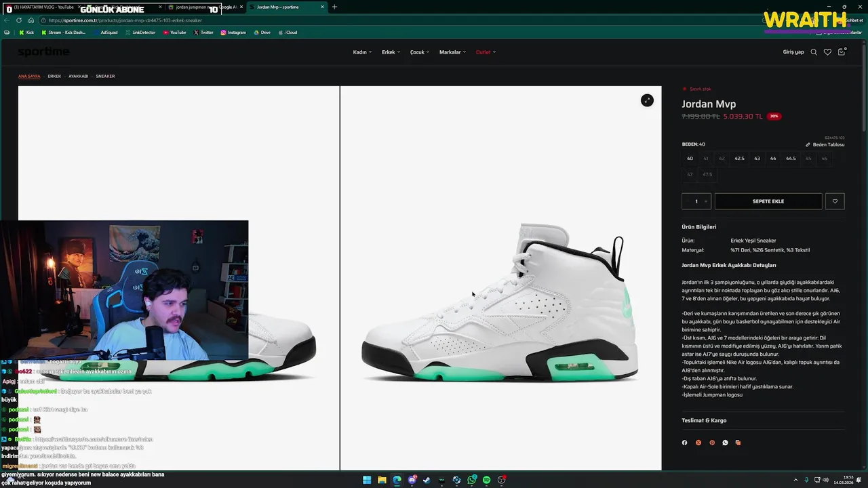This screenshot has width=868, height=488.
Task: Select shoe size 44
Action: [x=773, y=159]
